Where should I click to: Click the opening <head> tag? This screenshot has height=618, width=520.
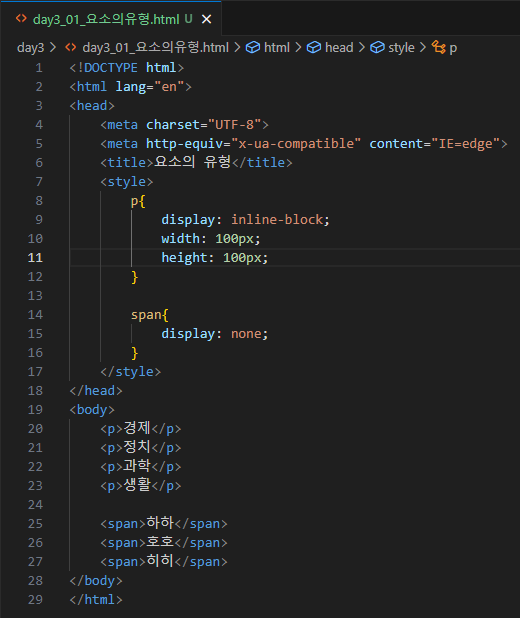pyautogui.click(x=92, y=106)
